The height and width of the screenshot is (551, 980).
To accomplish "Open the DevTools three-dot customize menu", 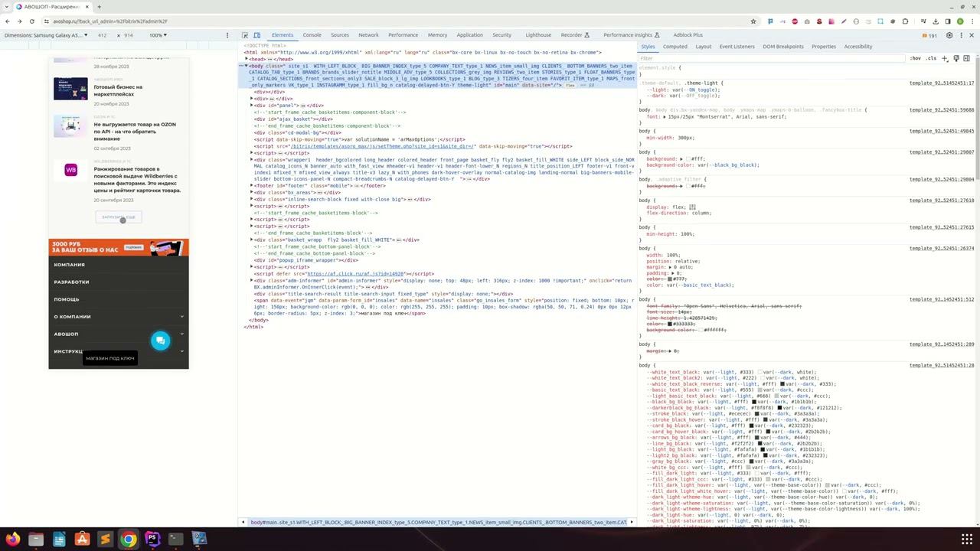I will (961, 35).
